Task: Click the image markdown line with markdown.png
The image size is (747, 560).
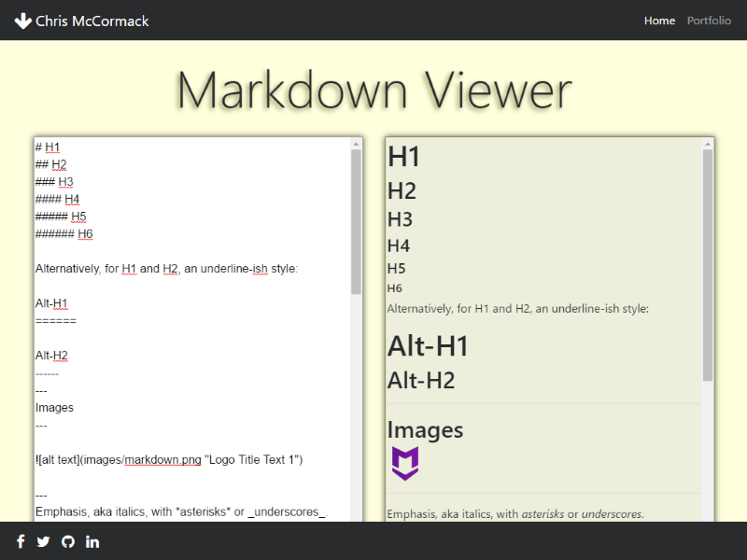Action: click(x=169, y=460)
